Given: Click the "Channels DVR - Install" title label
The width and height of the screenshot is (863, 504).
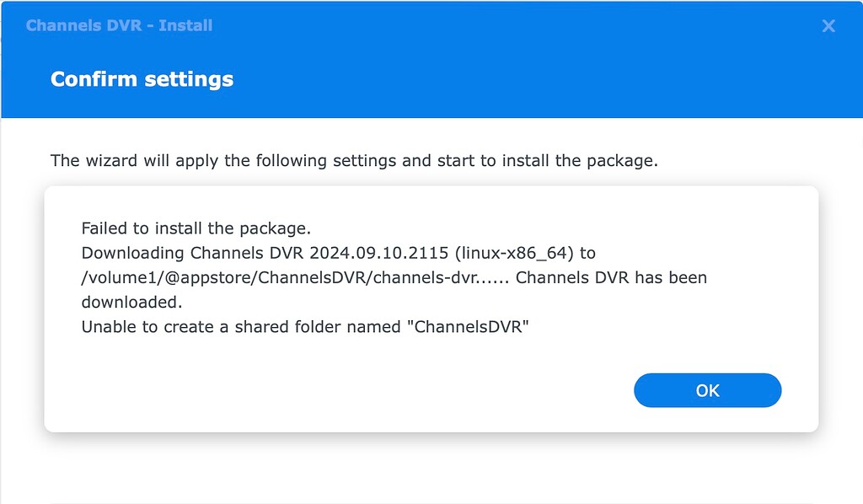Looking at the screenshot, I should tap(121, 25).
